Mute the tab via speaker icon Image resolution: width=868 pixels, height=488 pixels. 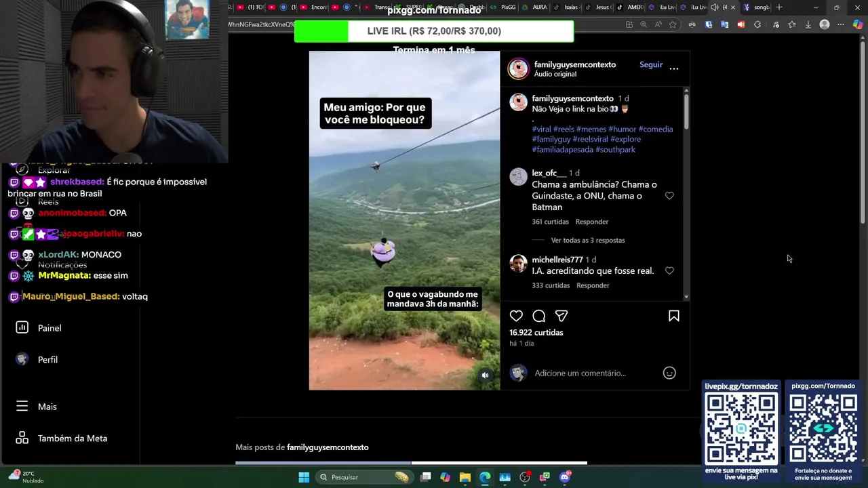tap(715, 7)
